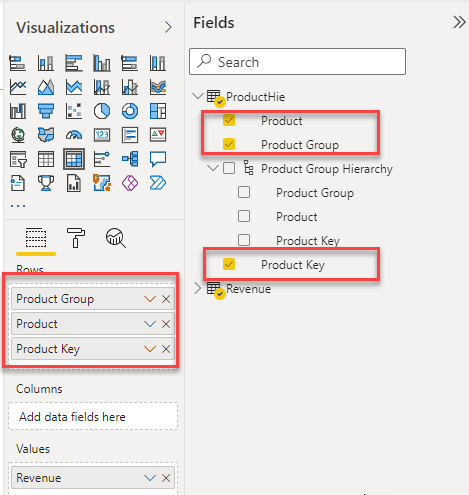Select the Clustered column chart visual
Viewport: 469px width, 495px height.
tap(102, 63)
